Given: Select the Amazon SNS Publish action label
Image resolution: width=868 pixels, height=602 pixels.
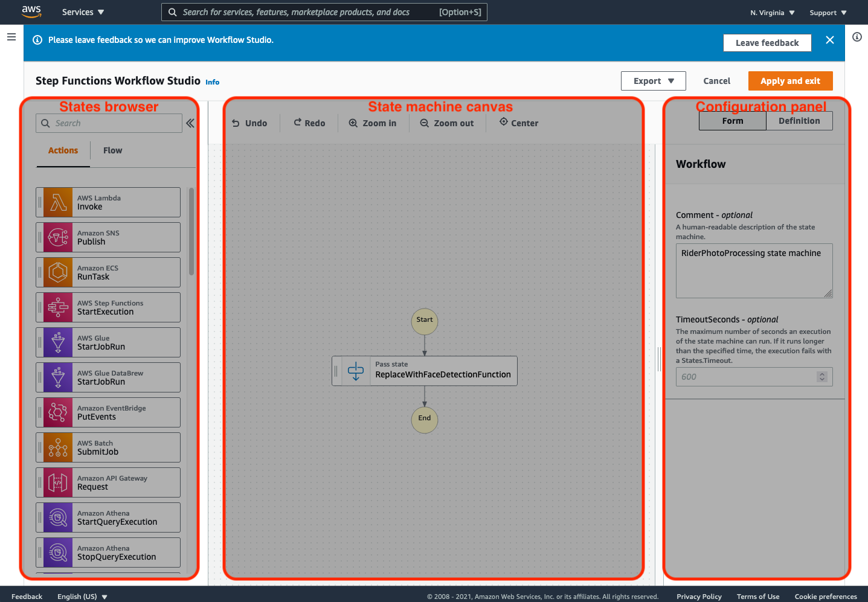Looking at the screenshot, I should (x=98, y=237).
